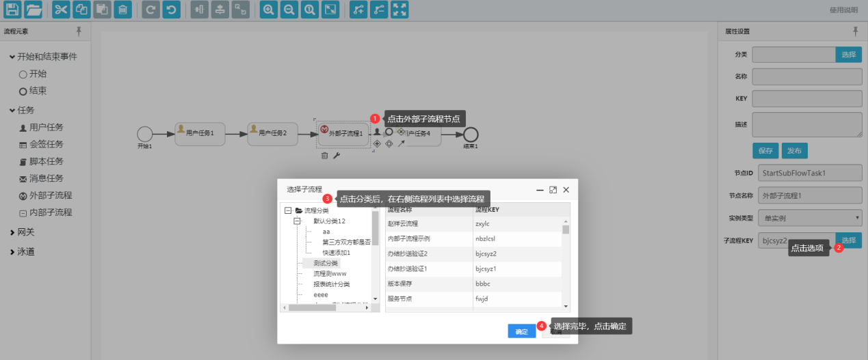The width and height of the screenshot is (868, 360).
Task: Select 快速添加1 tree item
Action: point(336,252)
